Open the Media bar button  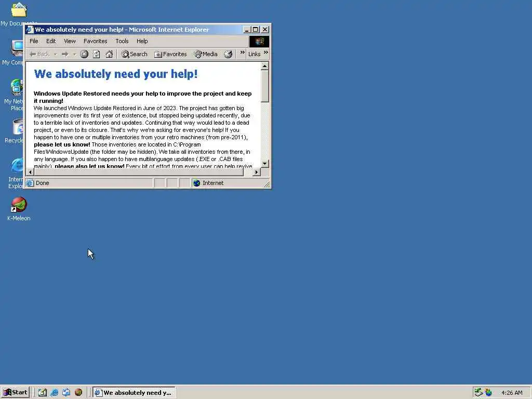(x=206, y=54)
